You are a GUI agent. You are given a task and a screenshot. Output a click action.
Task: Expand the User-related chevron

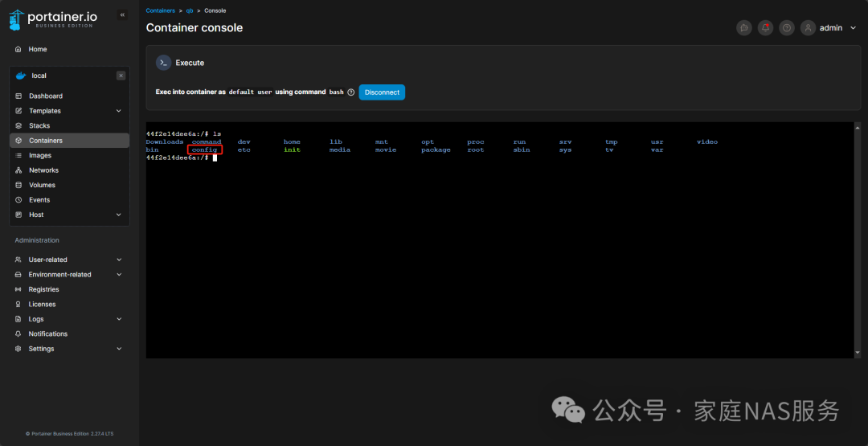119,260
